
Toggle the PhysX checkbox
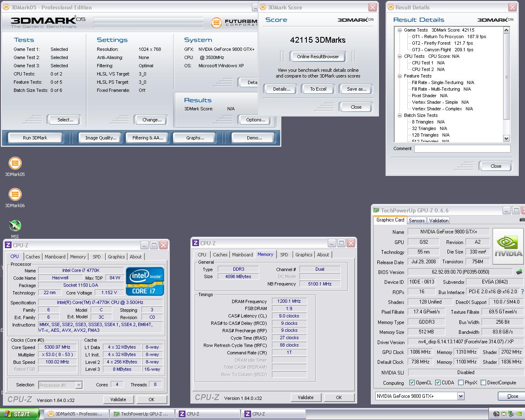click(461, 383)
